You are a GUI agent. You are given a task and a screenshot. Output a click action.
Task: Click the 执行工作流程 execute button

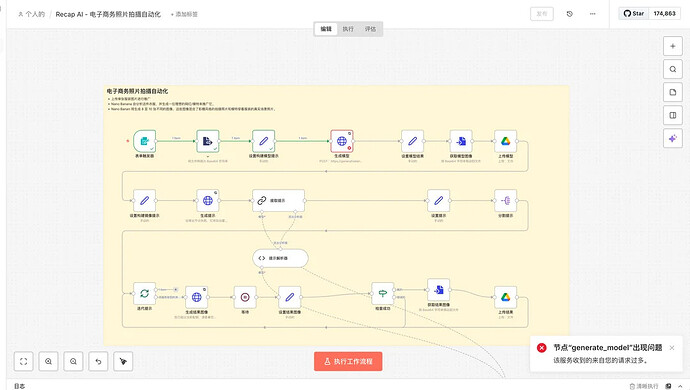pyautogui.click(x=348, y=361)
